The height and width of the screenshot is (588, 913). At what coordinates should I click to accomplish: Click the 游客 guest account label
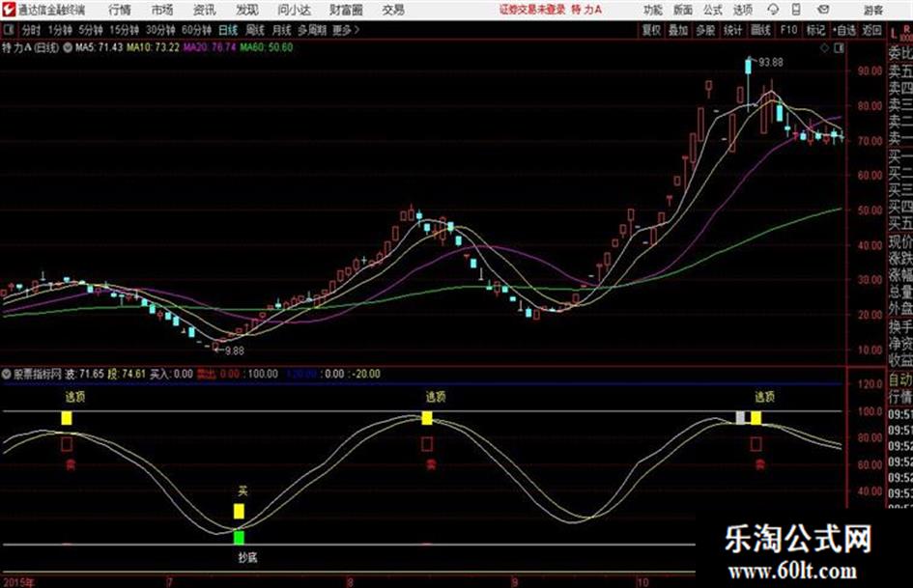pyautogui.click(x=872, y=10)
